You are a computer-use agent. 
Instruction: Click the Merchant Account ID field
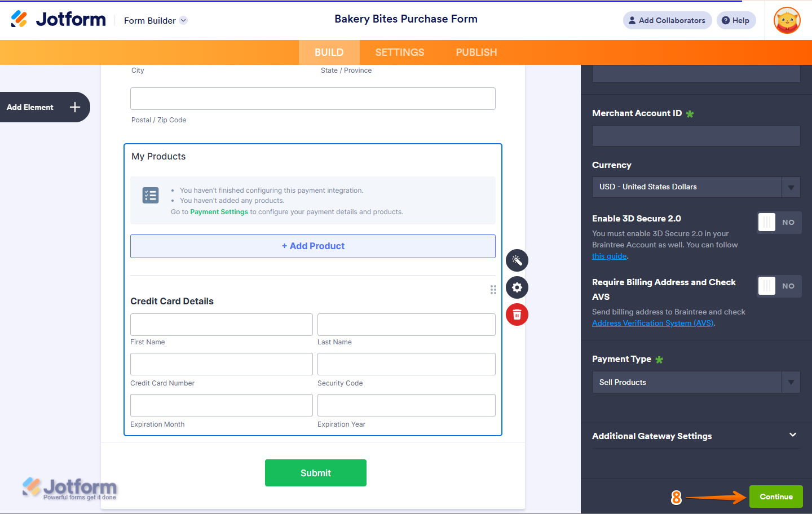pyautogui.click(x=696, y=136)
